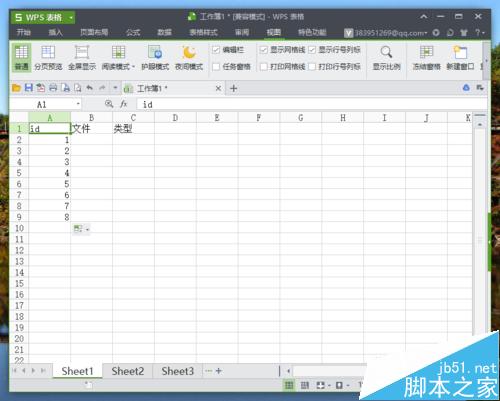Open the Zoom ratio magnifier
Viewport: 500px width, 401px height.
[x=386, y=52]
